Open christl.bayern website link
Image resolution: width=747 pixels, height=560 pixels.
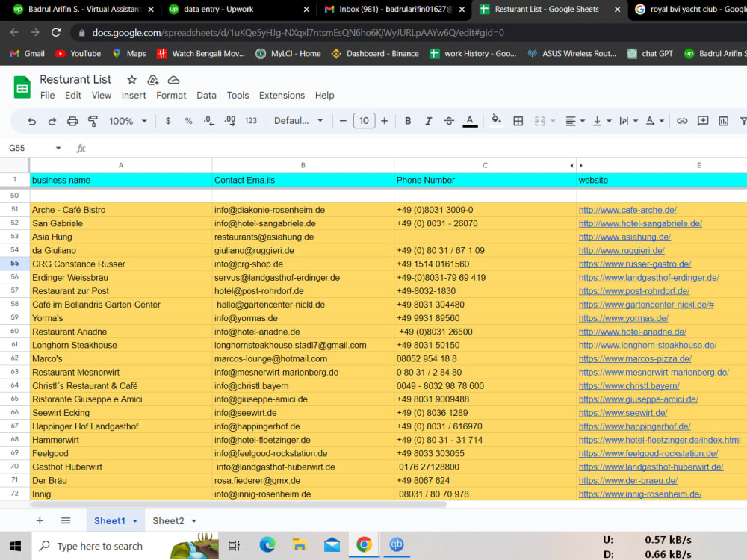coord(629,386)
